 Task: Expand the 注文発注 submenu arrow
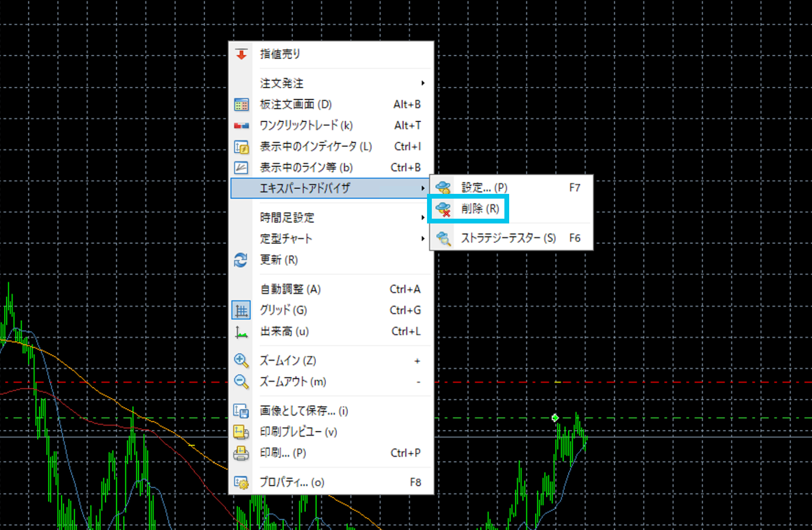click(x=423, y=84)
